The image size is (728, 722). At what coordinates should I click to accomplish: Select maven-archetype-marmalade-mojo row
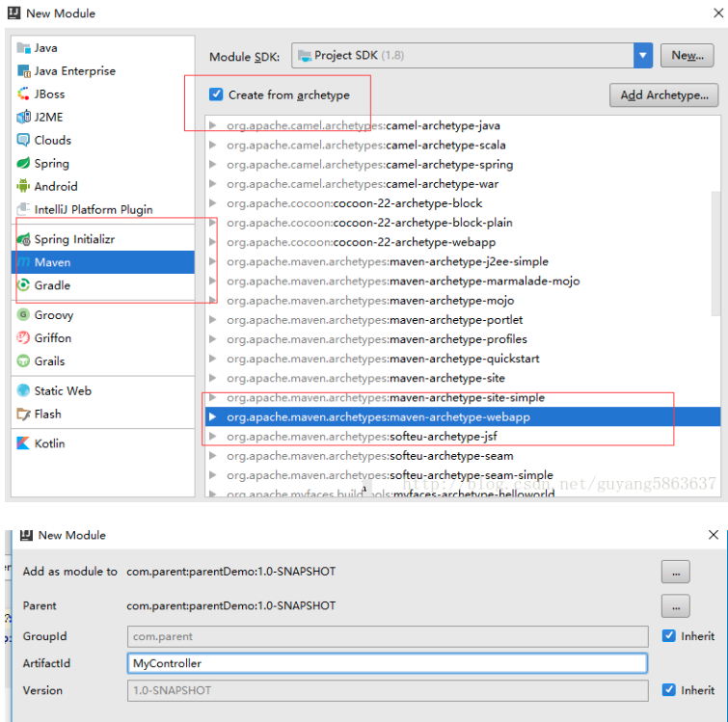point(463,281)
